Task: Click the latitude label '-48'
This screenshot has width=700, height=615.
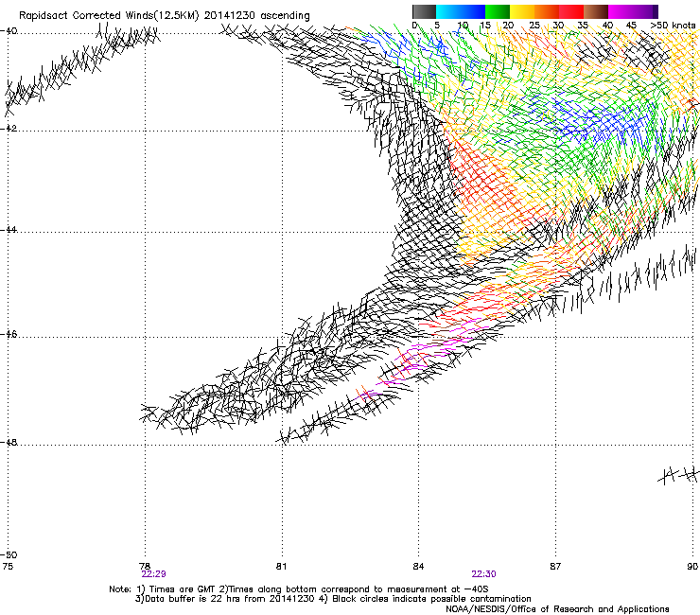Action: coord(9,443)
